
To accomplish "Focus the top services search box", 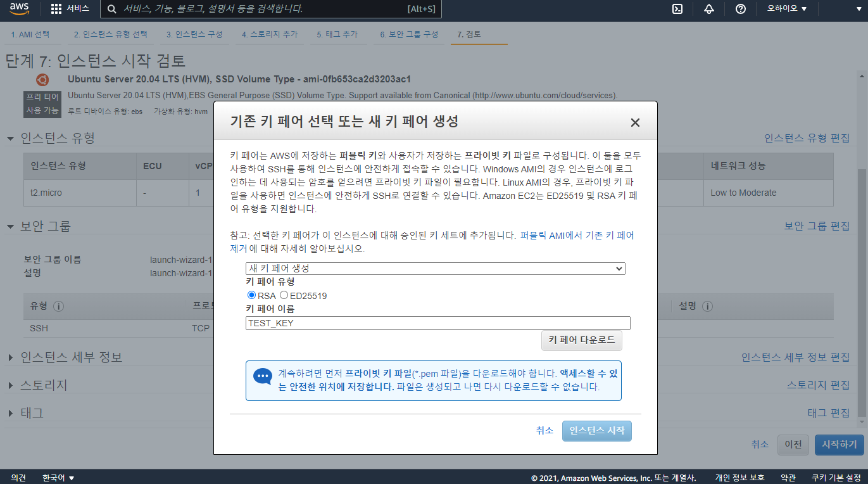I will click(x=271, y=9).
